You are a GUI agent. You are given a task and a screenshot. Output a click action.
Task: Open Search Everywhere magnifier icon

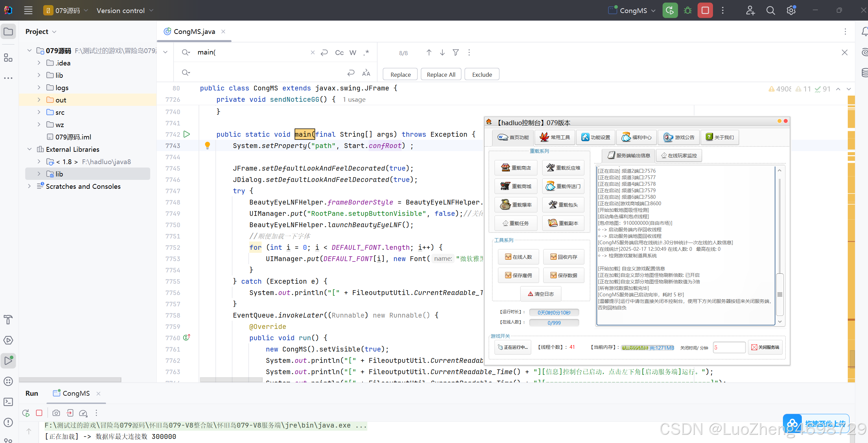(771, 11)
